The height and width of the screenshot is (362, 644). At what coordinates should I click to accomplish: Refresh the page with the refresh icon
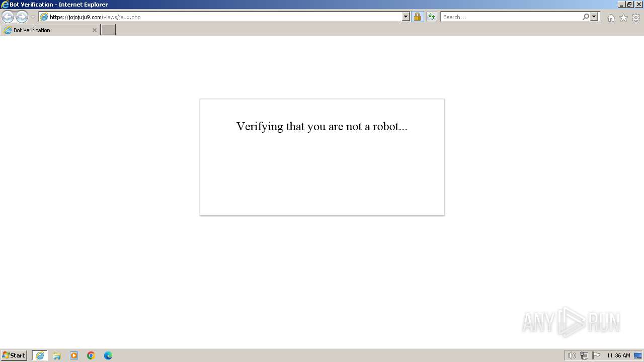pos(432,17)
